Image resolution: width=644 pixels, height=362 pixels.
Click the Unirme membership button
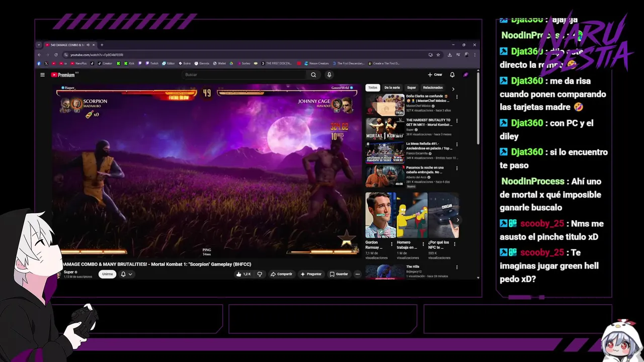108,274
